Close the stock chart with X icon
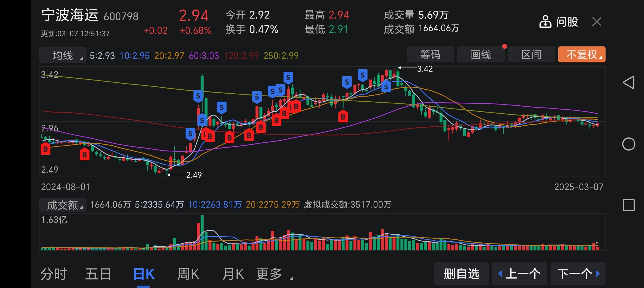The height and width of the screenshot is (288, 644). [596, 22]
